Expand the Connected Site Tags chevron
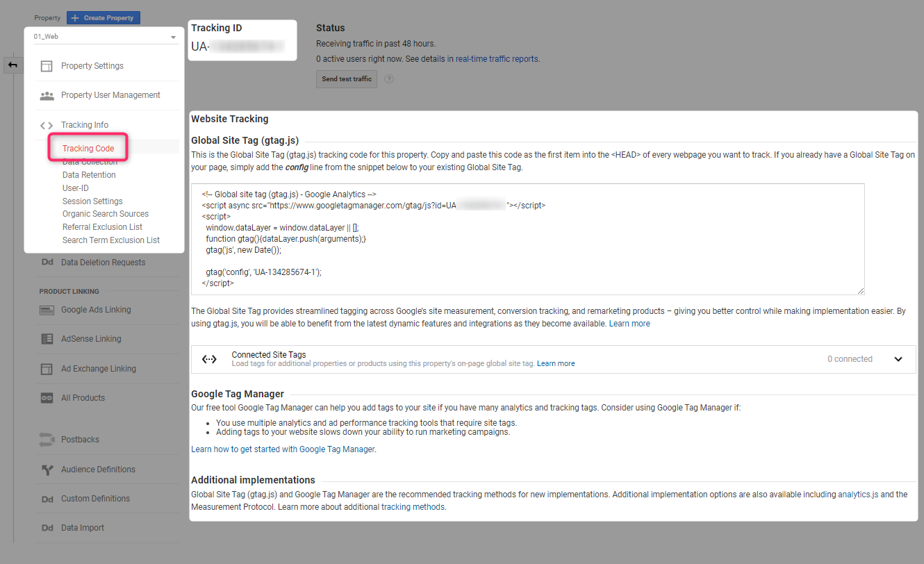 click(x=898, y=359)
